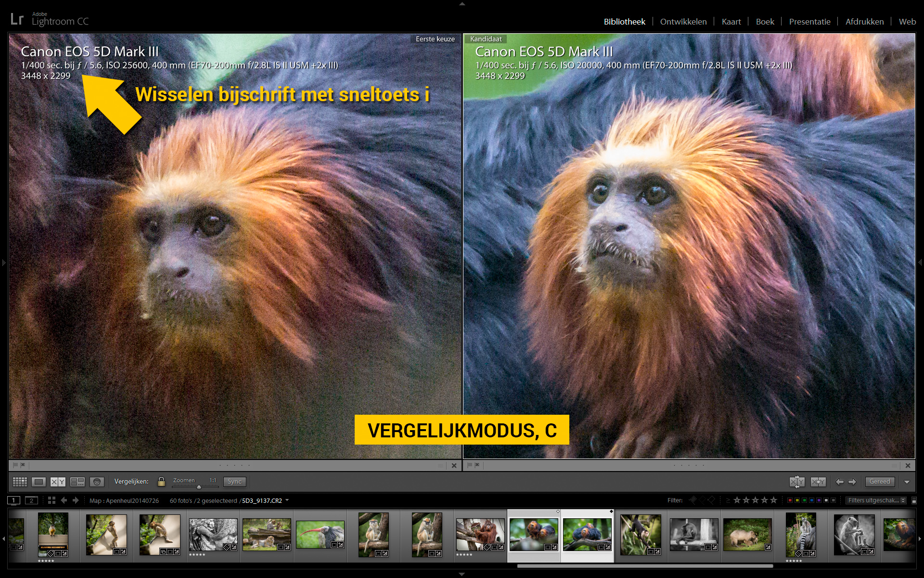The image size is (924, 578).
Task: Select the ibis bird thumbnail in the filmstrip
Action: [x=320, y=535]
